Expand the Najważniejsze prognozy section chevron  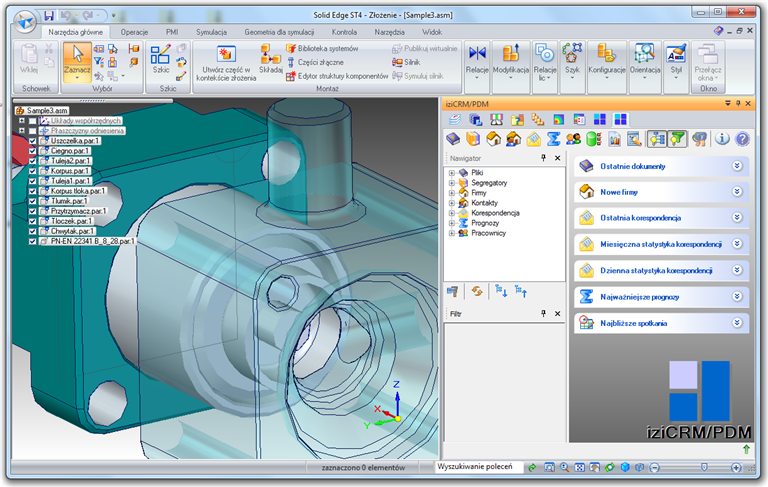737,296
